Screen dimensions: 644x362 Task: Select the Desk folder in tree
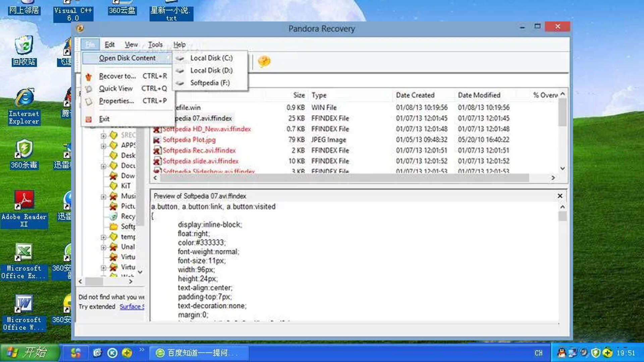pyautogui.click(x=128, y=156)
